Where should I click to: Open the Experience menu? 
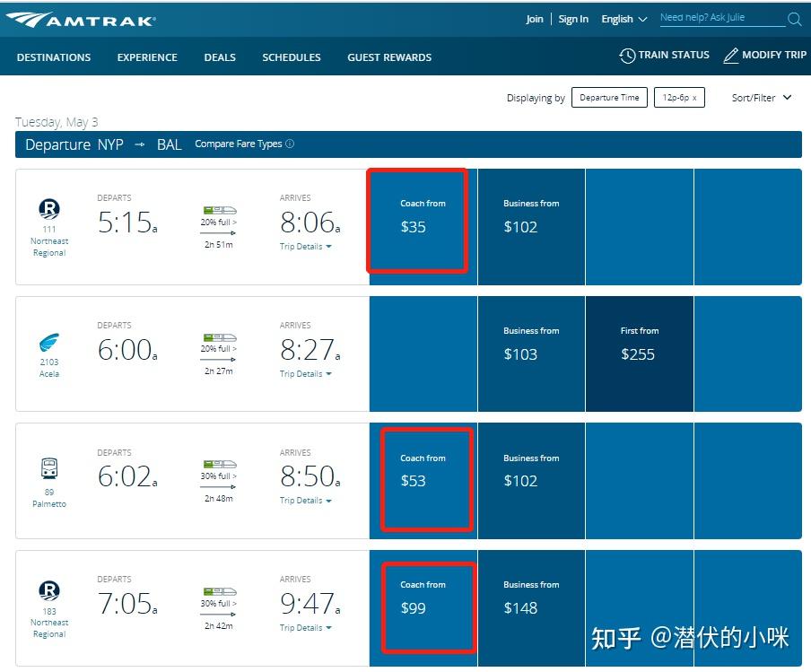(147, 57)
